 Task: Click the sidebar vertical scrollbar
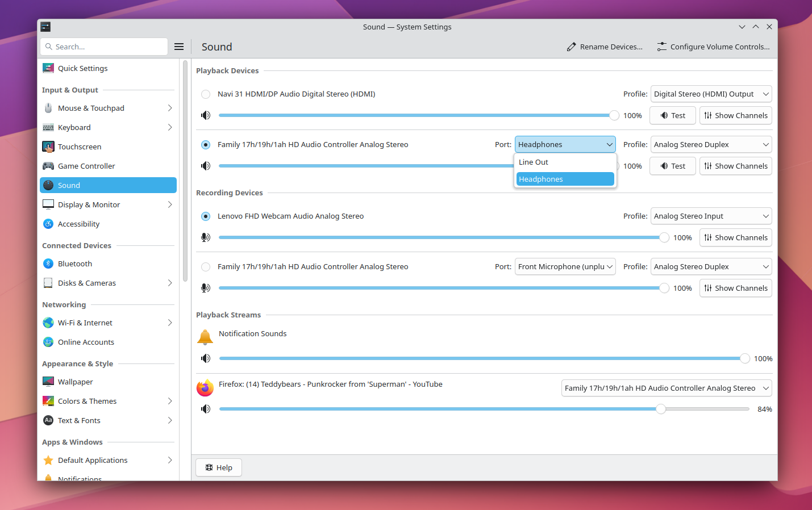[x=185, y=170]
